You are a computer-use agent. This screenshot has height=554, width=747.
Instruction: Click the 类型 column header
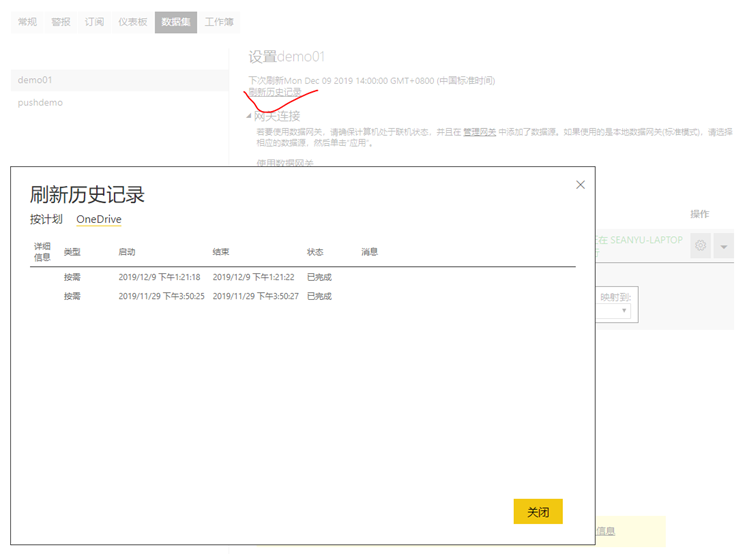click(x=72, y=252)
